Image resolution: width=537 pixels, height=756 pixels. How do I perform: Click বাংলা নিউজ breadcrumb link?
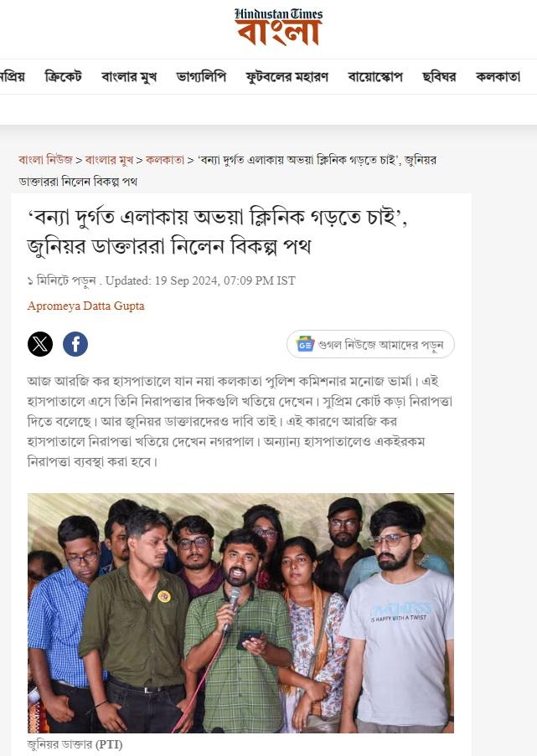(x=45, y=160)
